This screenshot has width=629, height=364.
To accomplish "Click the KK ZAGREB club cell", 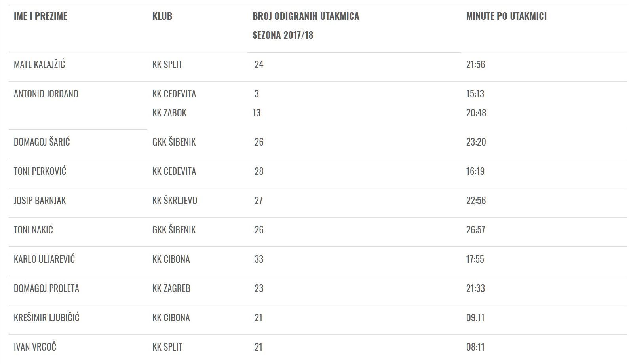I will coord(171,288).
